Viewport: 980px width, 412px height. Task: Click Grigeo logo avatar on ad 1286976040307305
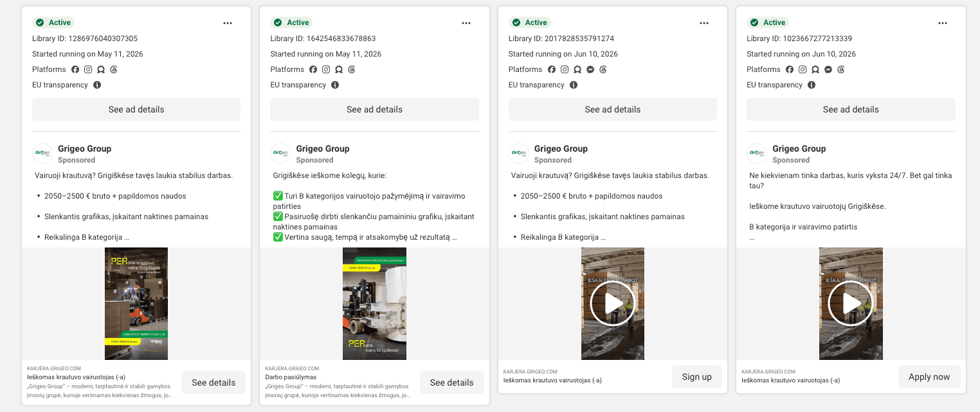42,154
